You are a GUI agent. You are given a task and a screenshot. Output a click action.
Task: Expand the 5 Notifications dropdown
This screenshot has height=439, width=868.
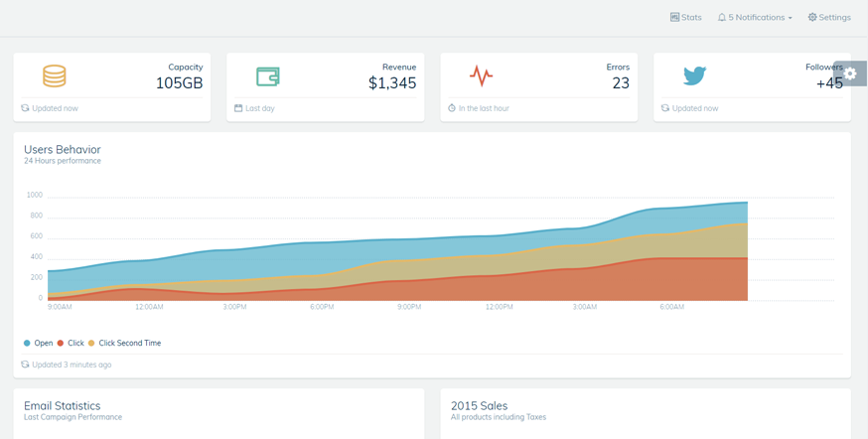click(755, 17)
